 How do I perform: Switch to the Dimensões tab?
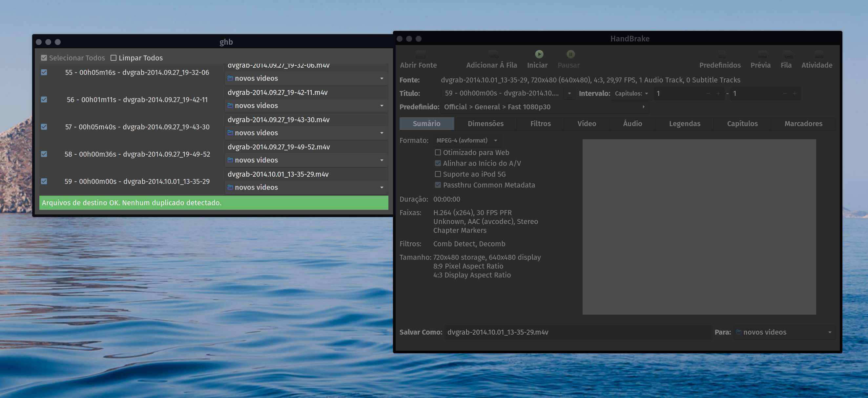pos(486,123)
